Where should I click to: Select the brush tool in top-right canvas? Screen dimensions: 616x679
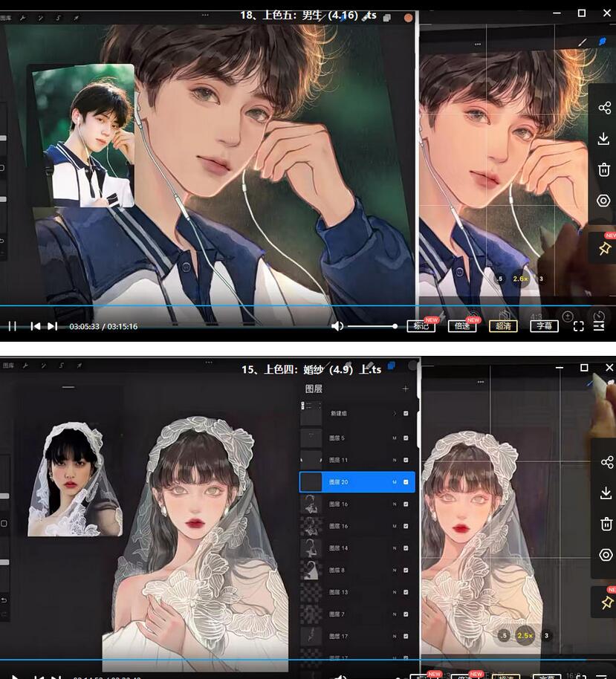pos(583,42)
